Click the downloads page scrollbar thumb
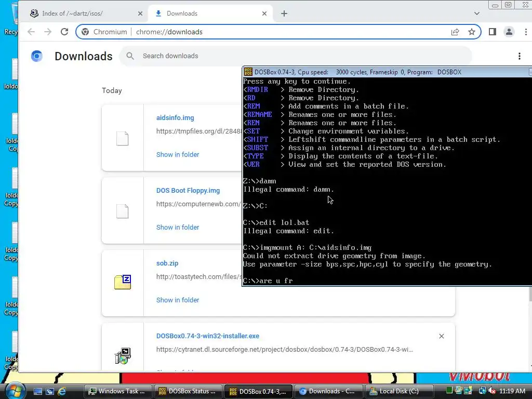Image resolution: width=532 pixels, height=399 pixels. tap(530, 294)
